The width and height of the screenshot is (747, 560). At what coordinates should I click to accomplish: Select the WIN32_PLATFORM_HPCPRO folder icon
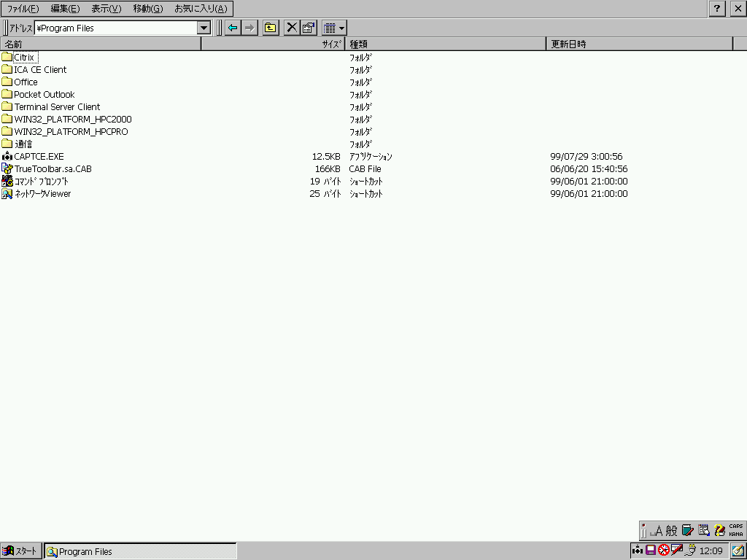(x=7, y=131)
